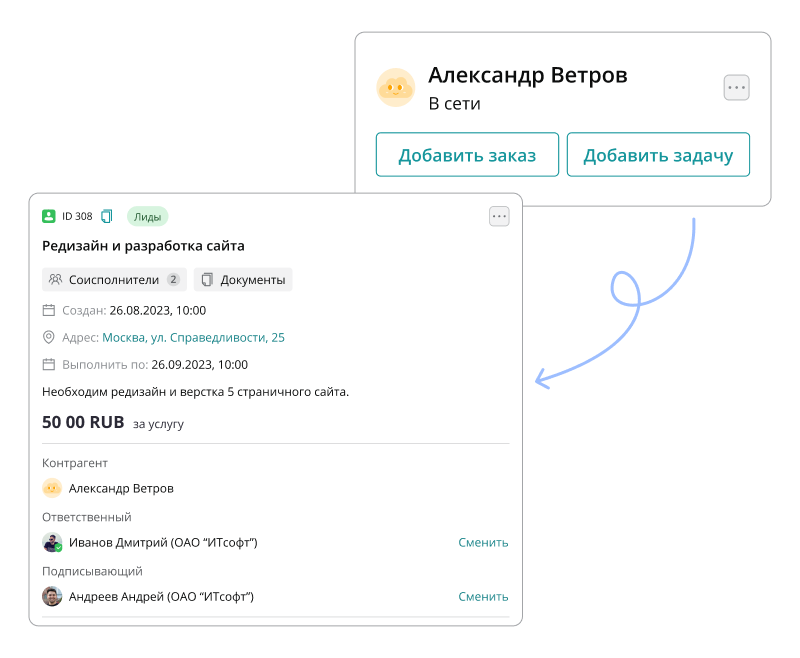
Task: Click the calendar icon beside Выполнить по
Action: (x=48, y=364)
